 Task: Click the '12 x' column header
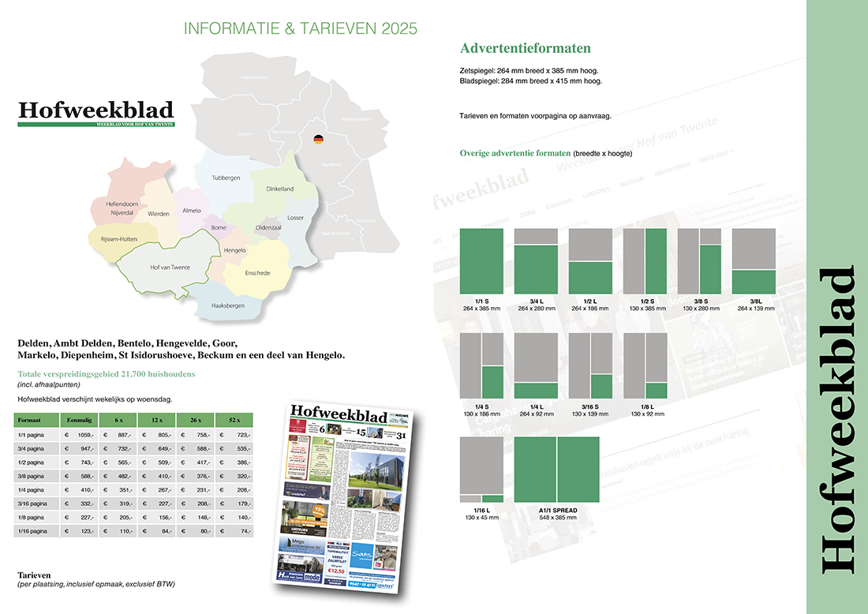click(157, 420)
